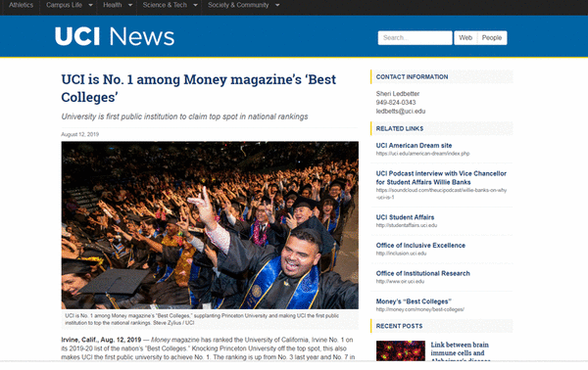
Task: Expand the Campus Life dropdown arrow
Action: click(90, 5)
